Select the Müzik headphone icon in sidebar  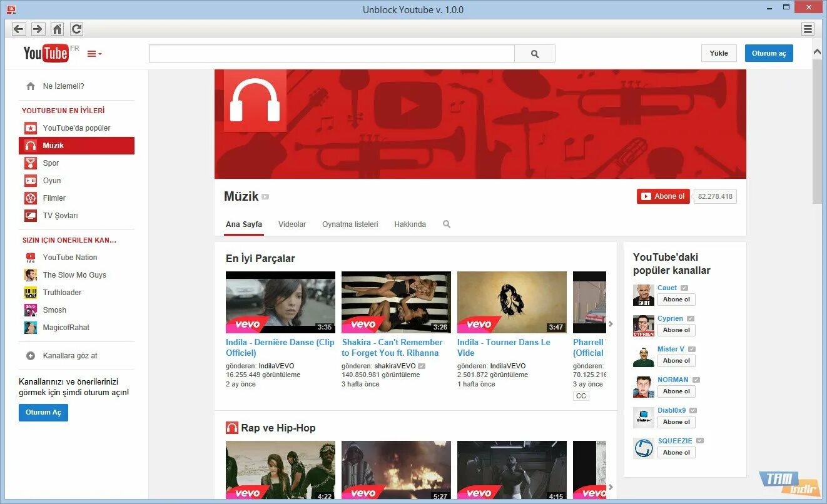[x=31, y=146]
